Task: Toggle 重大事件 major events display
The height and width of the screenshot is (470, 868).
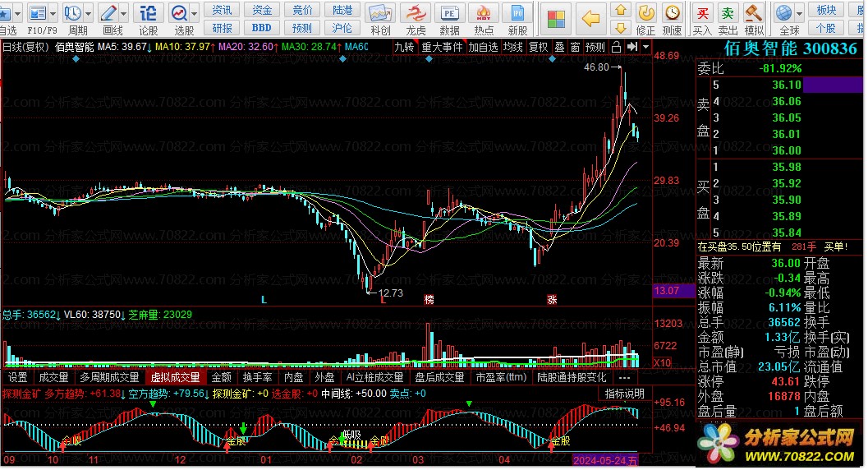Action: click(442, 47)
